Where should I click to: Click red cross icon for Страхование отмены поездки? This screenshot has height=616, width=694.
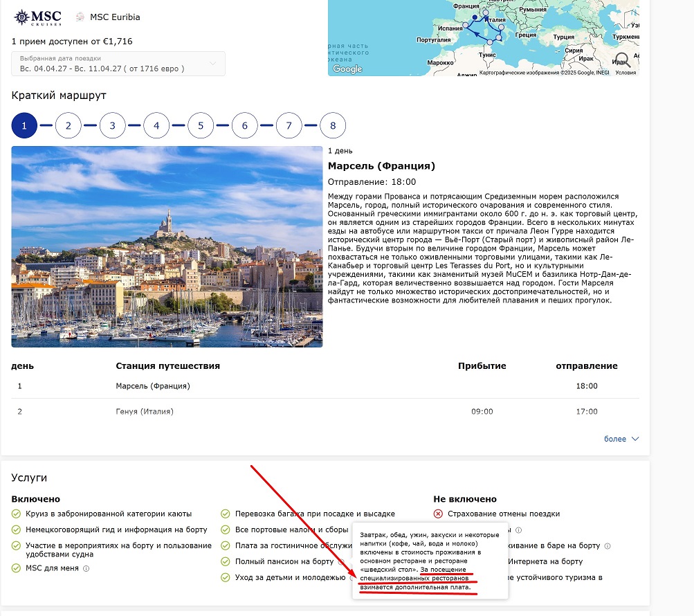tap(438, 514)
